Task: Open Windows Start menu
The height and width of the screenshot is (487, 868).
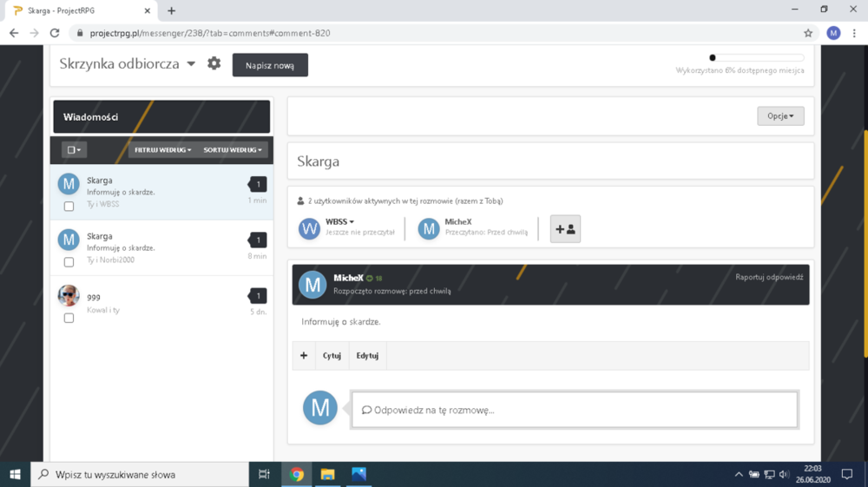Action: (15, 474)
